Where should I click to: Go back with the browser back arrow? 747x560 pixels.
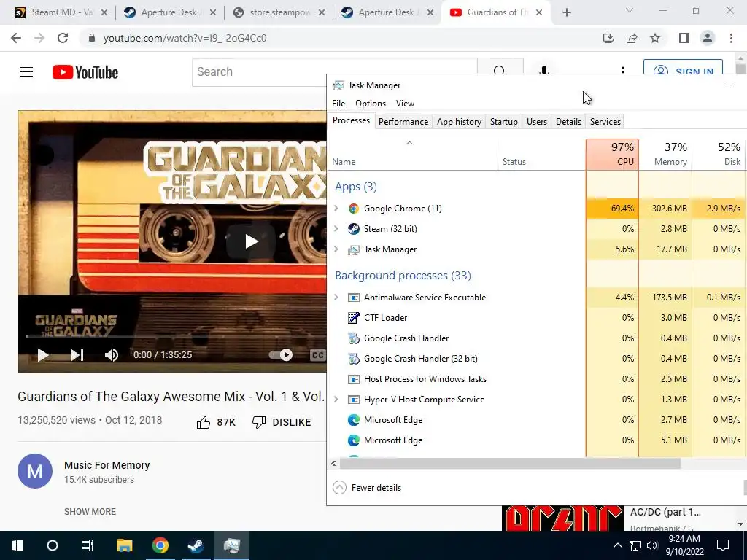tap(16, 38)
